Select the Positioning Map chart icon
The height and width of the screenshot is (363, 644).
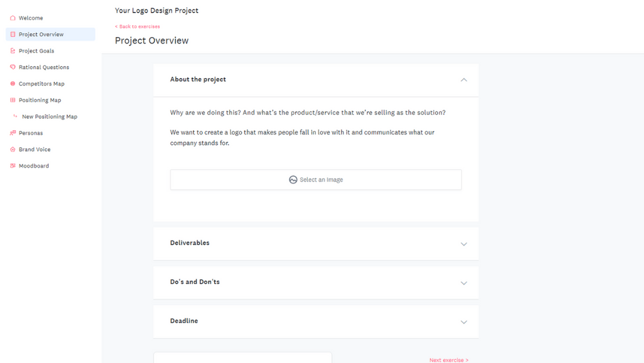tap(13, 100)
